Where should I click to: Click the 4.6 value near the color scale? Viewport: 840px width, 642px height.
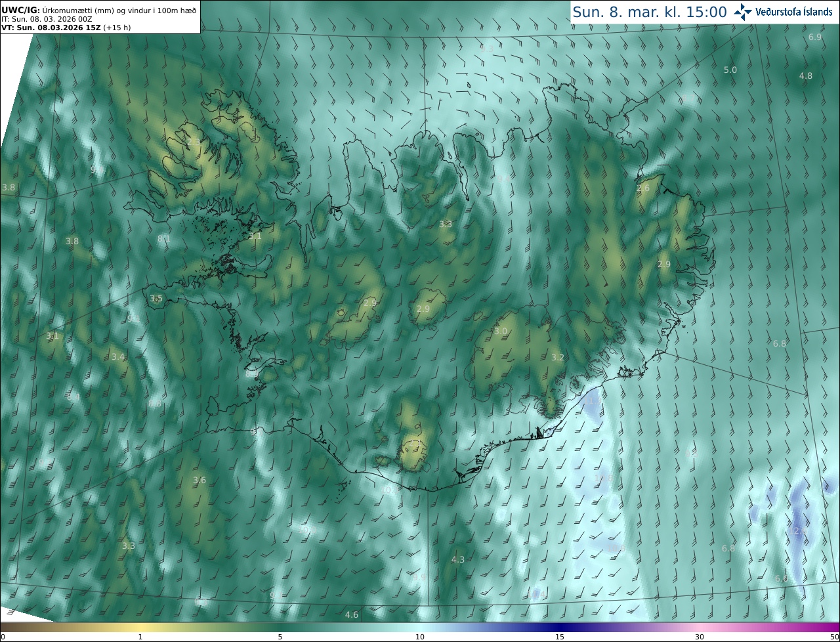[352, 615]
